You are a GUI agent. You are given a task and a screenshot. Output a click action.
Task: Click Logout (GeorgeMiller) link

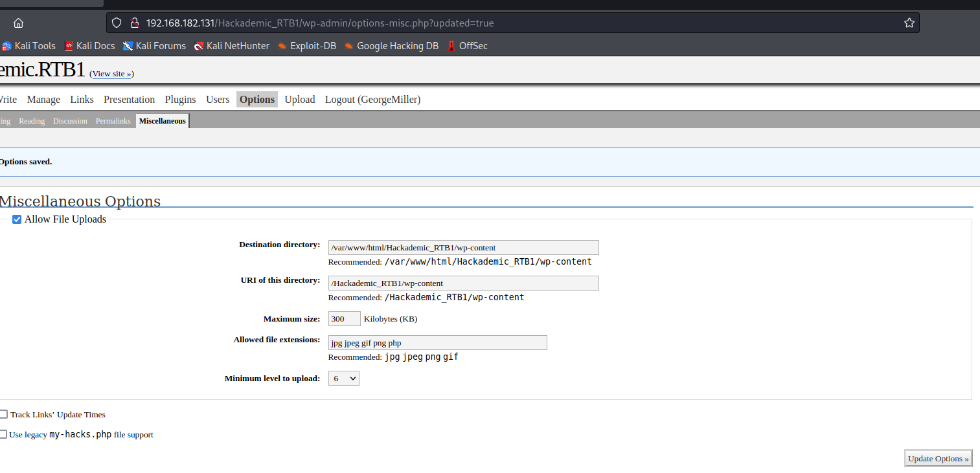(x=372, y=100)
